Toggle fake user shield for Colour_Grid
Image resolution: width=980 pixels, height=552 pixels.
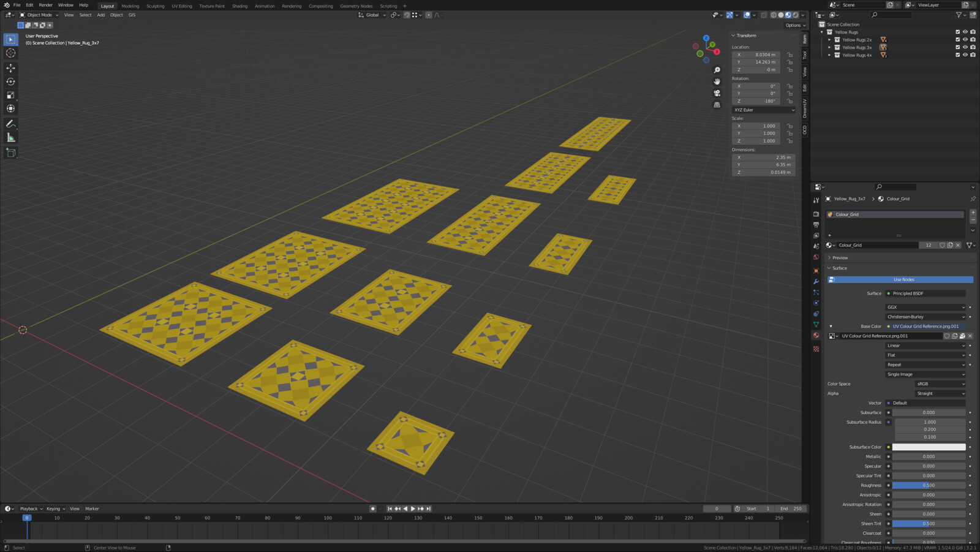pyautogui.click(x=942, y=245)
